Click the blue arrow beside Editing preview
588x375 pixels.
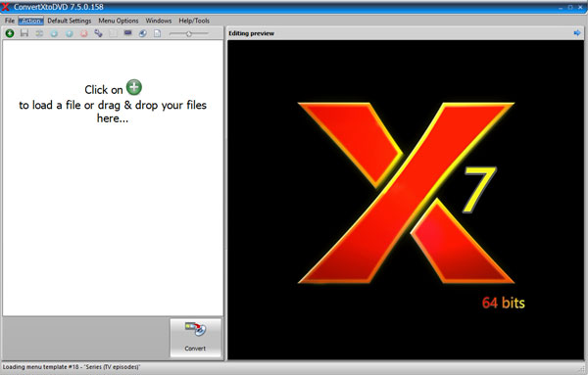click(577, 33)
